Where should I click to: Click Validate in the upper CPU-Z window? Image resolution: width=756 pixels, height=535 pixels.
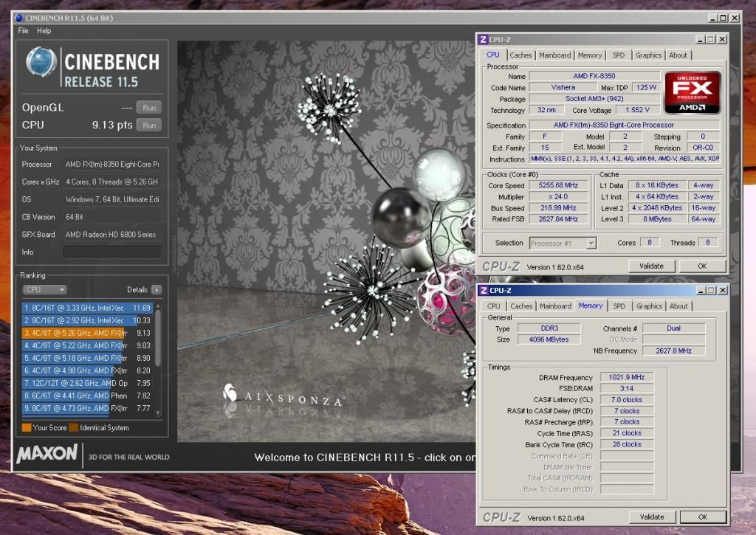[651, 266]
